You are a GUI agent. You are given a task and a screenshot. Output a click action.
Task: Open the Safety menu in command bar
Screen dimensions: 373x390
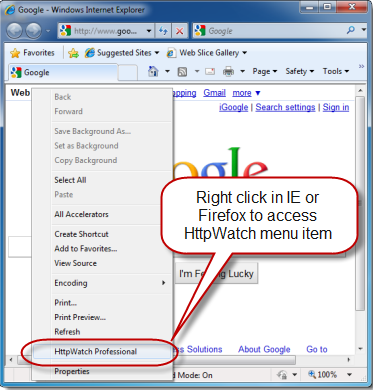tap(300, 71)
